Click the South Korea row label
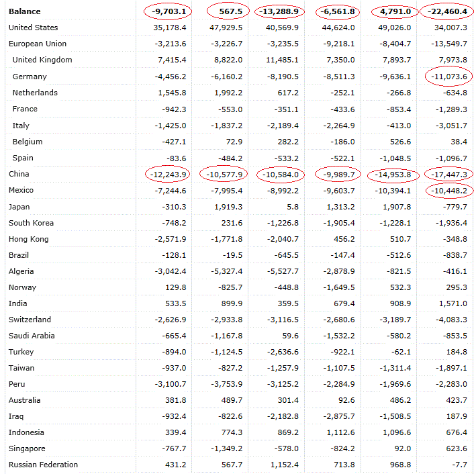 click(x=32, y=223)
